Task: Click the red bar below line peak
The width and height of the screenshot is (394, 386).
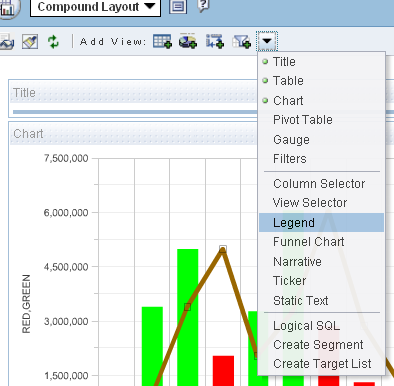Action: point(223,371)
